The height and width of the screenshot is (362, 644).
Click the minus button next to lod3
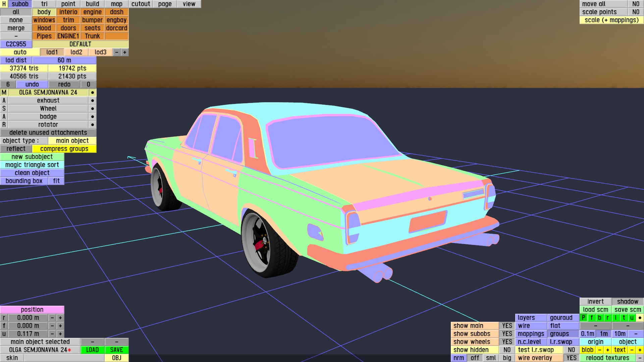click(x=117, y=52)
